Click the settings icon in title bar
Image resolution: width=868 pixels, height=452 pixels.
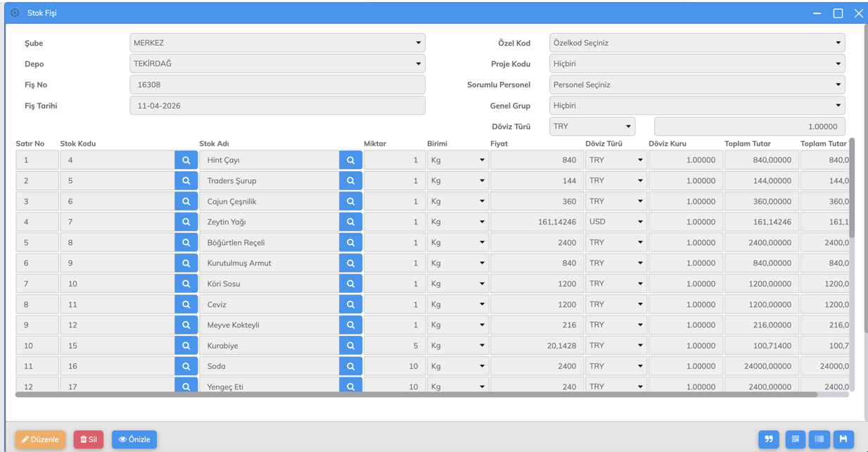pyautogui.click(x=15, y=13)
